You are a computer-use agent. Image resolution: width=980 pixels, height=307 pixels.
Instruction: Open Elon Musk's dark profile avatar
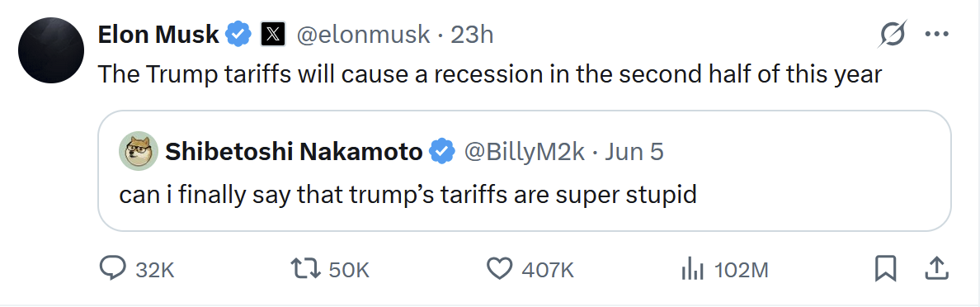tap(51, 50)
